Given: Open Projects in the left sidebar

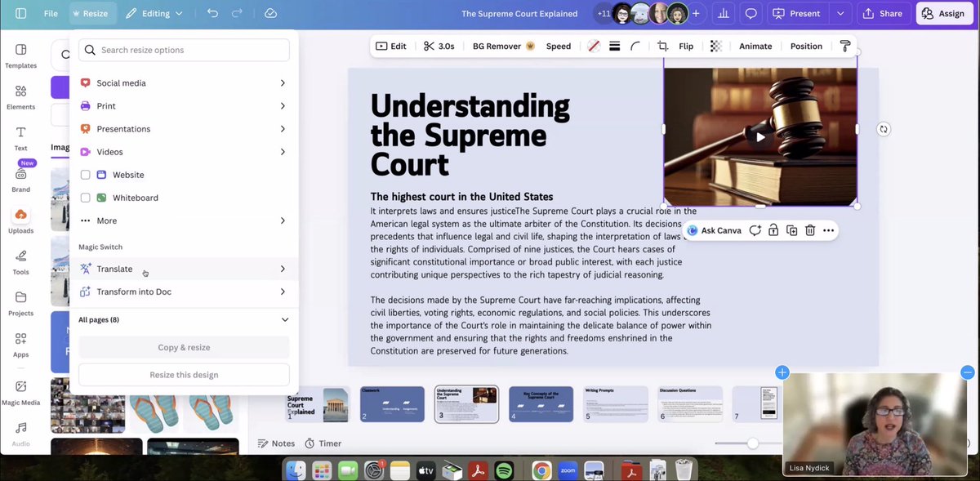Looking at the screenshot, I should point(21,303).
